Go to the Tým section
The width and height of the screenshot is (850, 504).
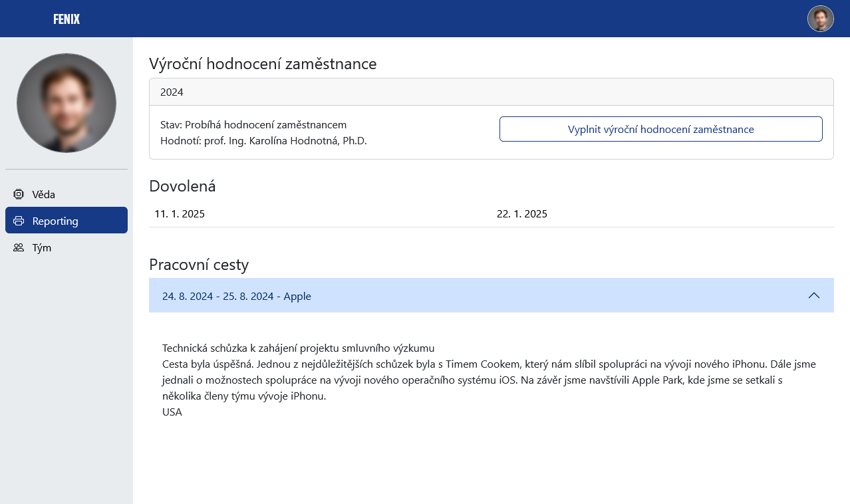point(67,247)
